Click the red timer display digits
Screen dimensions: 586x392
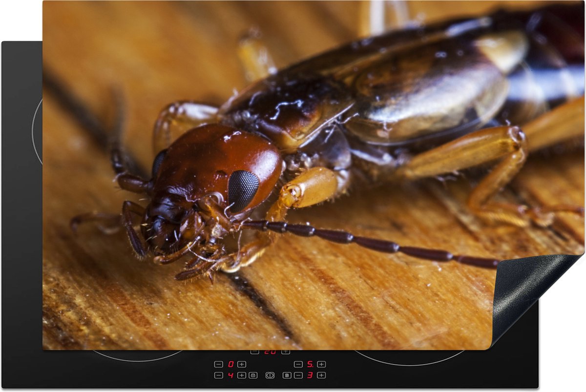point(270,351)
